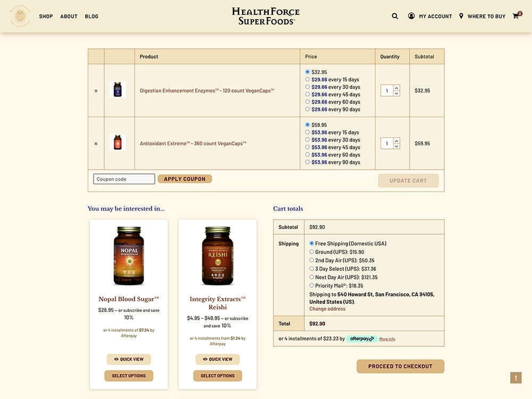Click the HealthForce SuperFoods center logo

pos(265,16)
